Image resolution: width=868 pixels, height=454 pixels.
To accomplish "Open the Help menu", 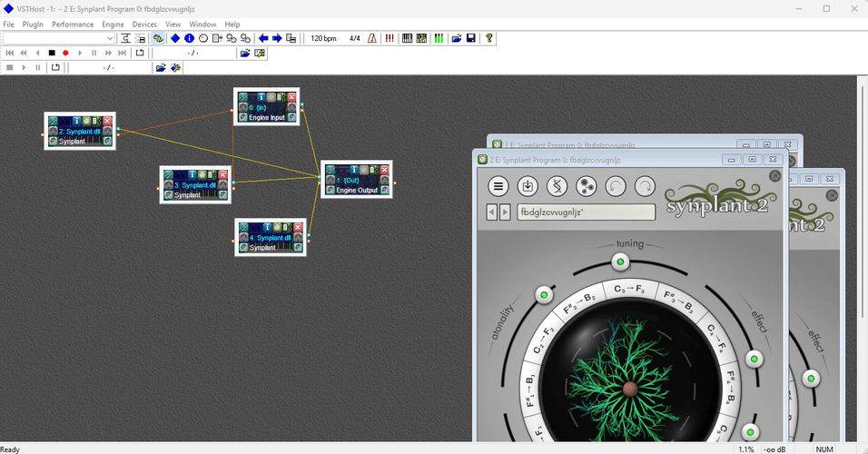I will 232,25.
